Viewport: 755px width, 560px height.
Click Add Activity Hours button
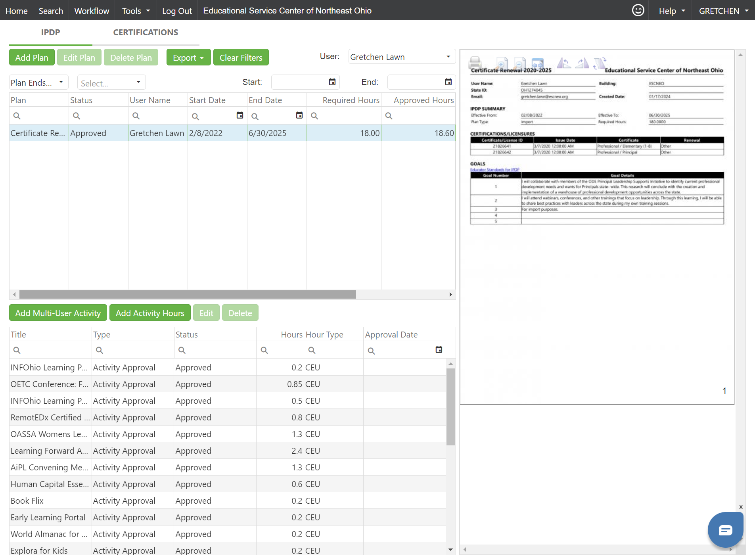click(x=150, y=313)
